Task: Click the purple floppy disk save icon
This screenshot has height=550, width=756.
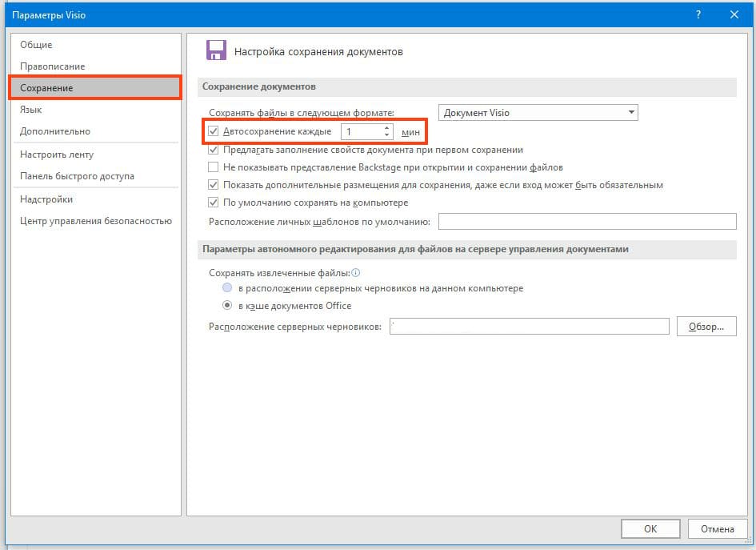Action: [216, 50]
